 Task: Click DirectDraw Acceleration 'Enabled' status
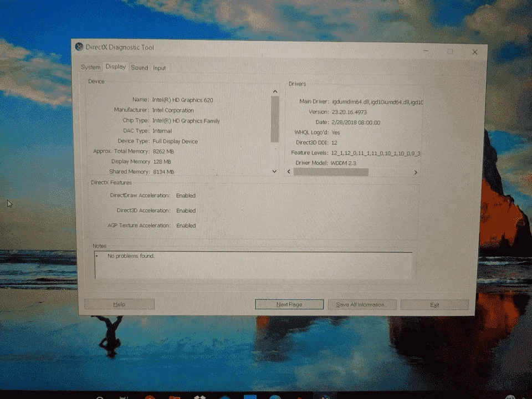click(x=186, y=196)
